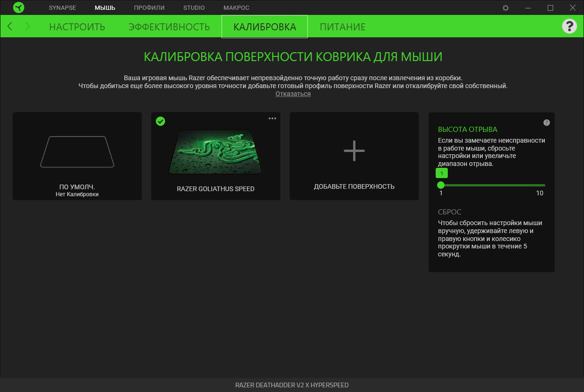Screen dimensions: 584x392
Task: Click the ДОБАВЬТЕ ПОВЕРХНОСТЬ label
Action: [x=354, y=186]
